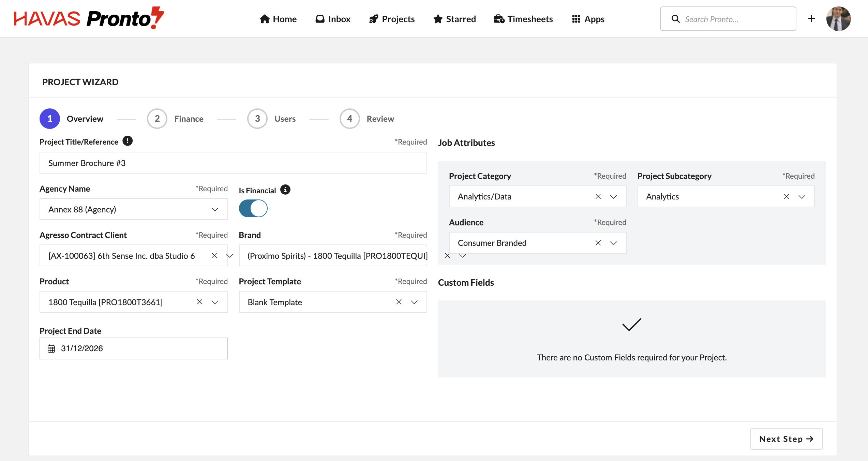Click the Is Financial info icon
868x461 pixels.
(285, 190)
